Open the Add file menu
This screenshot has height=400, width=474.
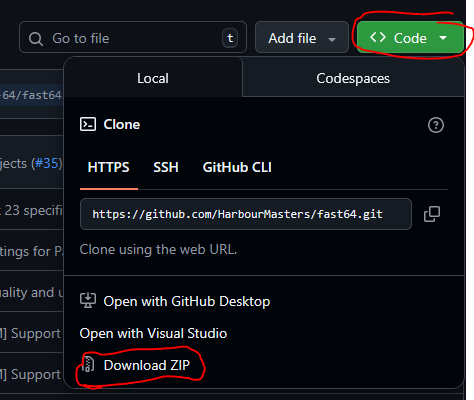point(302,37)
